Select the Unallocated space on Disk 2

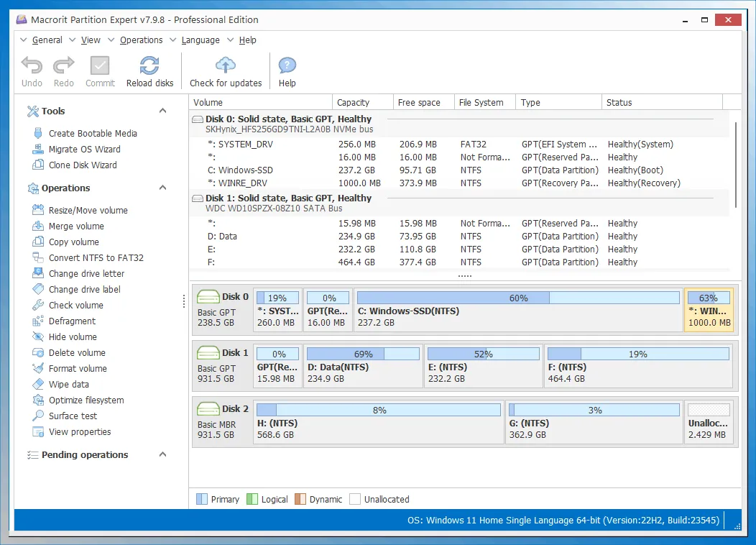click(x=709, y=423)
